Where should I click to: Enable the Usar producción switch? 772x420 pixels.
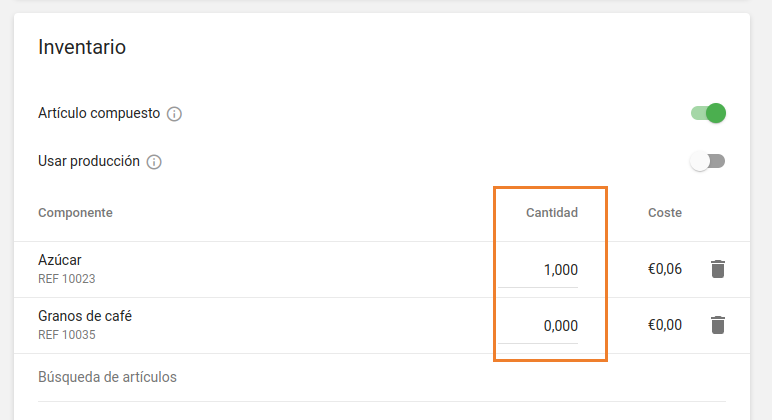point(708,161)
